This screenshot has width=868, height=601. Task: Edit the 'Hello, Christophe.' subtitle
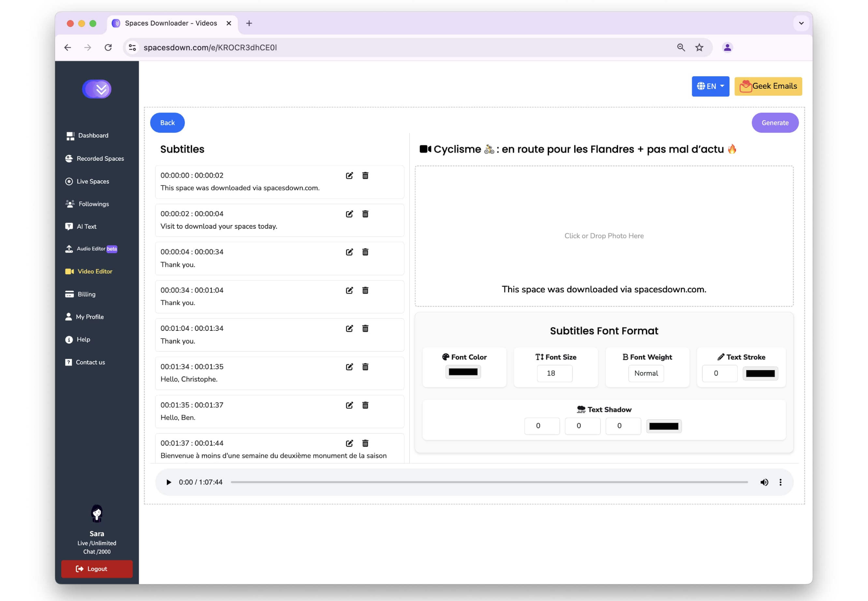pos(349,366)
